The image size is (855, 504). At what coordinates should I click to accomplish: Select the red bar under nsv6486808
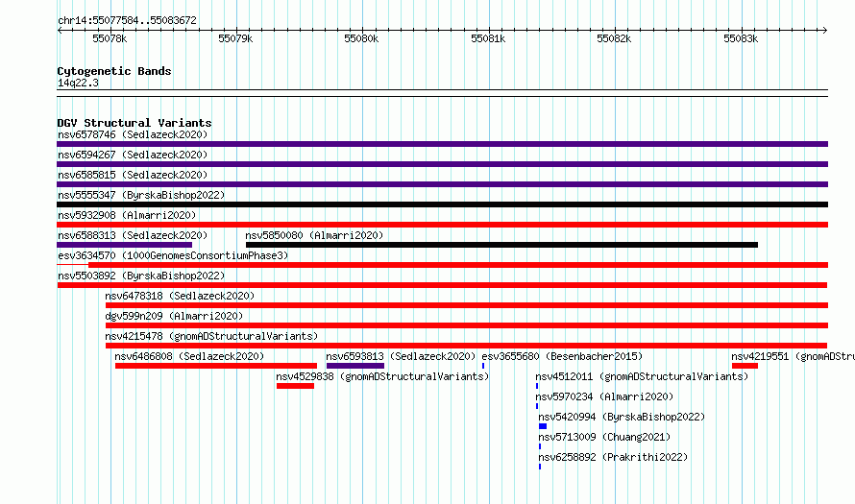216,366
